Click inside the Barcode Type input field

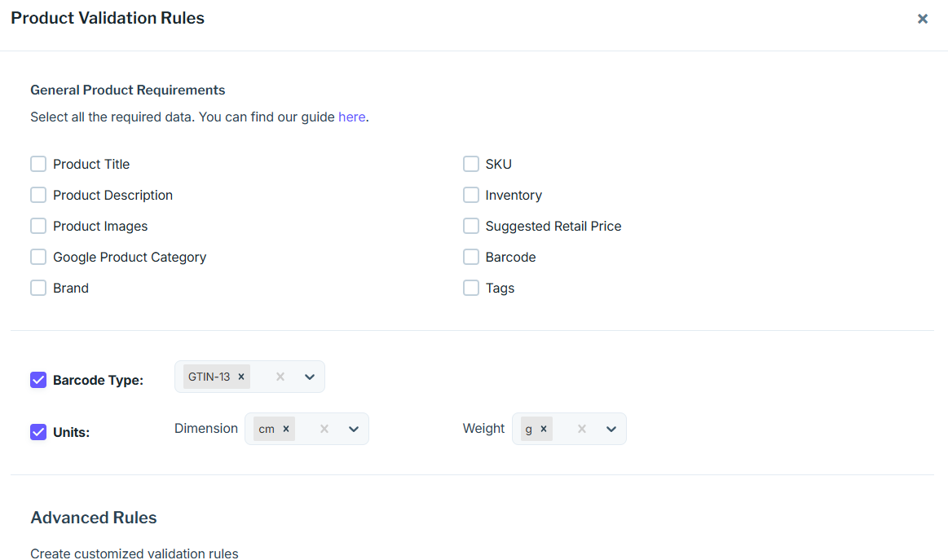pos(261,377)
